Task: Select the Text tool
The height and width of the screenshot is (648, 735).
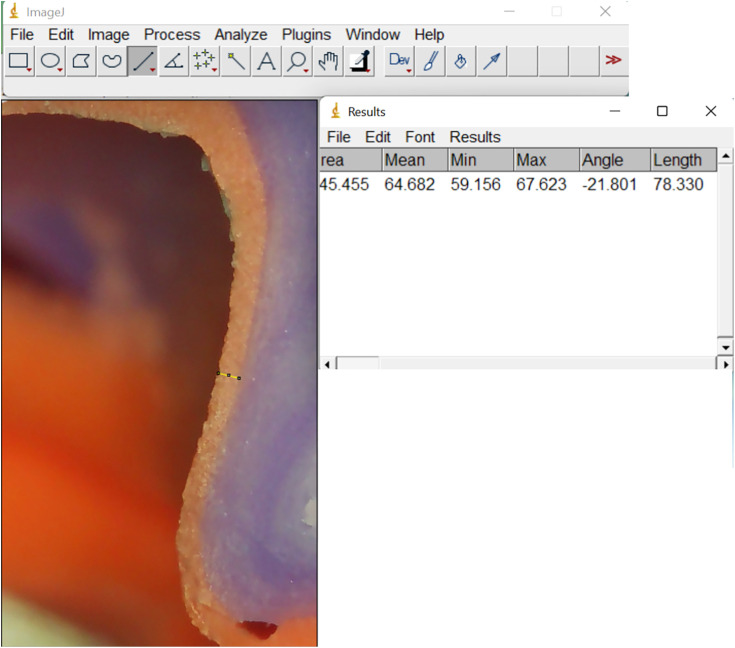Action: pos(267,61)
